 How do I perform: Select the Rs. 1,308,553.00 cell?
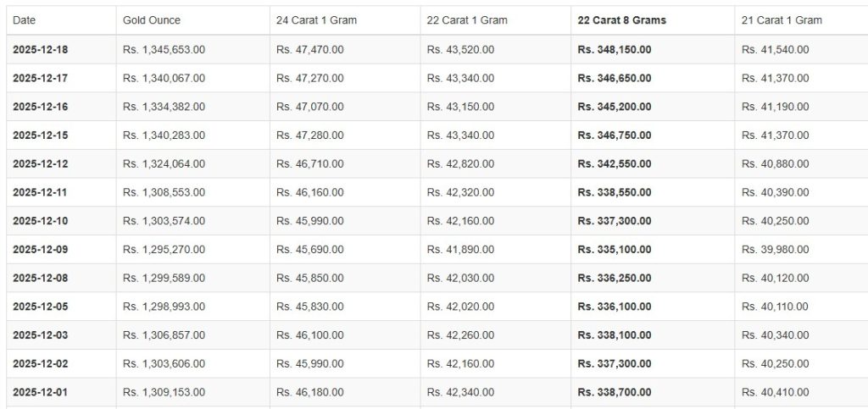pyautogui.click(x=164, y=193)
